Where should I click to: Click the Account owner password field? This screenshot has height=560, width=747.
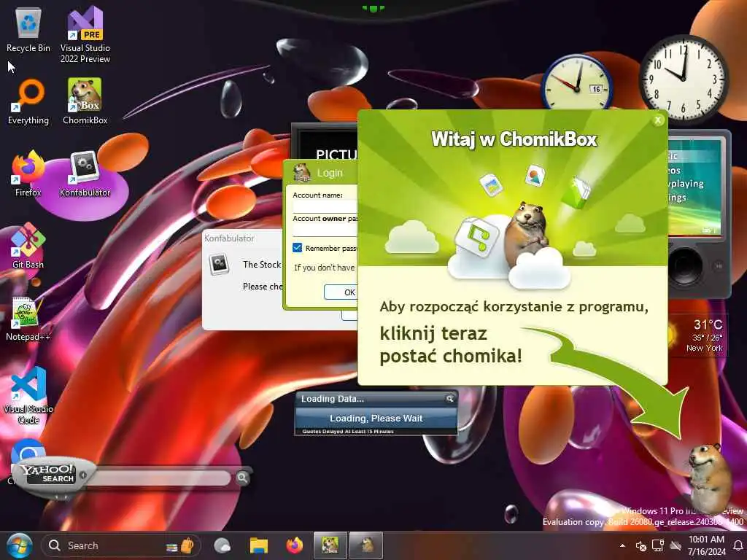[x=325, y=230]
